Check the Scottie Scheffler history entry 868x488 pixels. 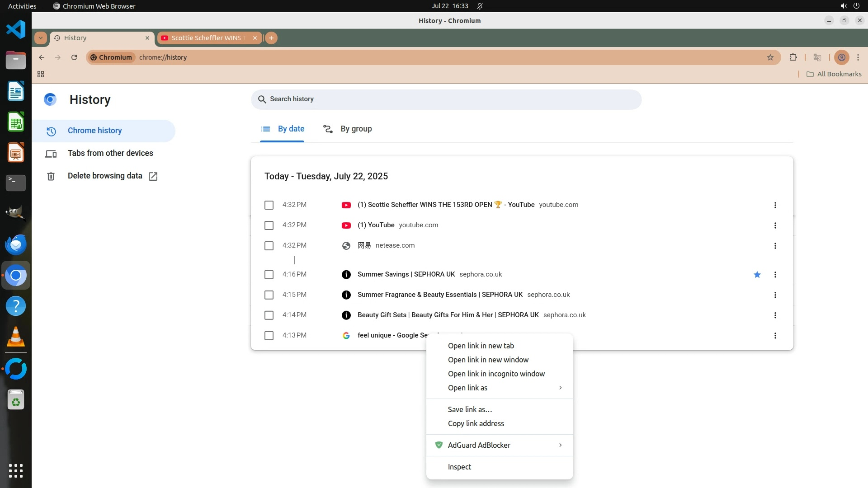pos(269,205)
